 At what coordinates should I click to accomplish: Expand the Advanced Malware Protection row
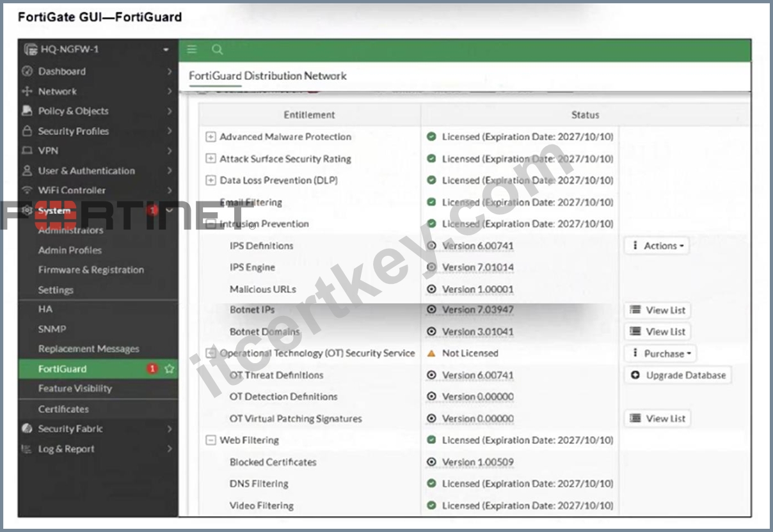211,137
